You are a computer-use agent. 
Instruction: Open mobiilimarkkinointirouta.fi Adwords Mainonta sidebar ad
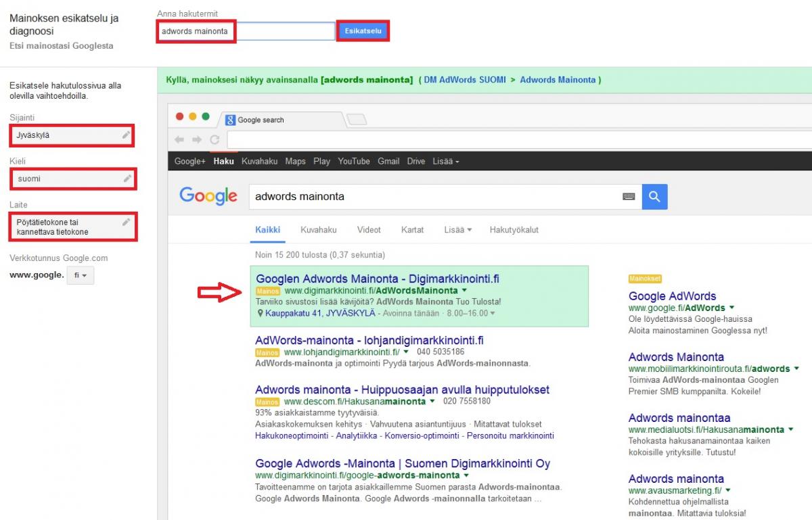(x=676, y=356)
